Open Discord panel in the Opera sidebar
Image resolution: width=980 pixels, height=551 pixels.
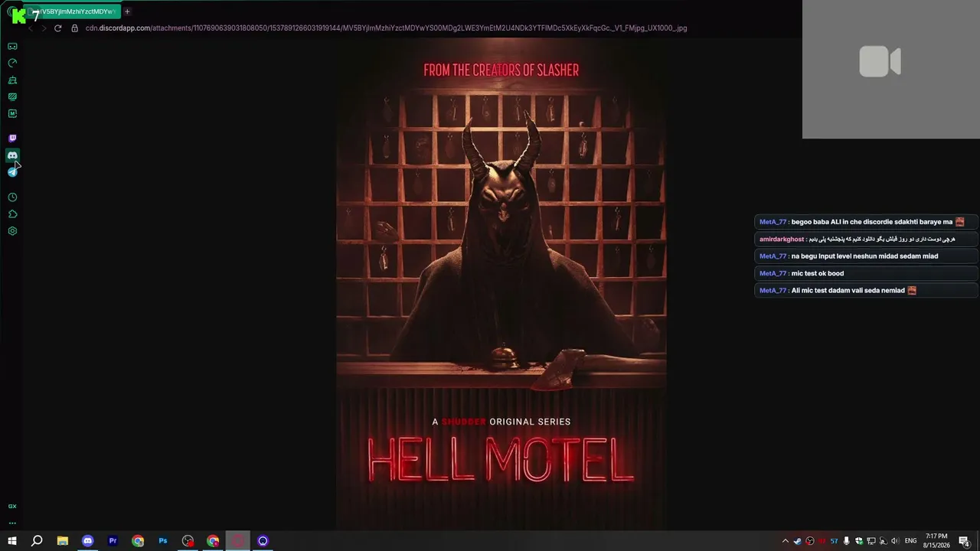pyautogui.click(x=12, y=155)
